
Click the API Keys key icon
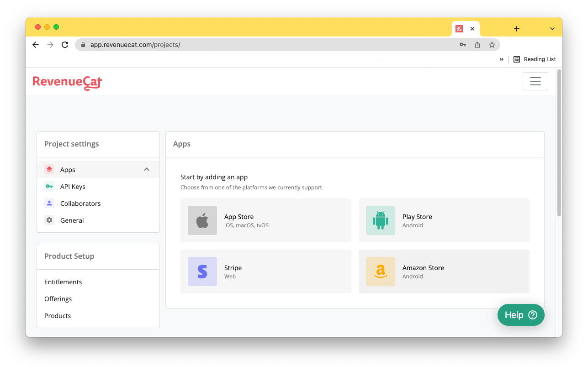tap(49, 186)
